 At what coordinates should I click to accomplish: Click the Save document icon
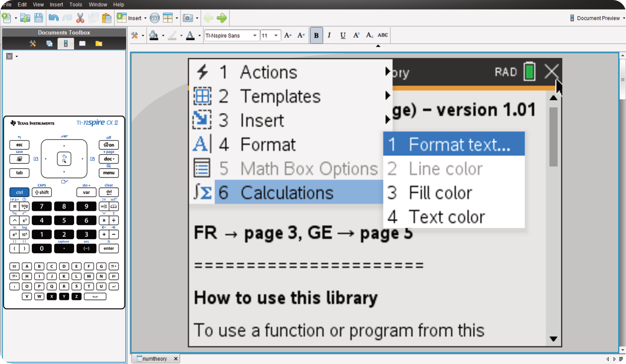point(39,18)
